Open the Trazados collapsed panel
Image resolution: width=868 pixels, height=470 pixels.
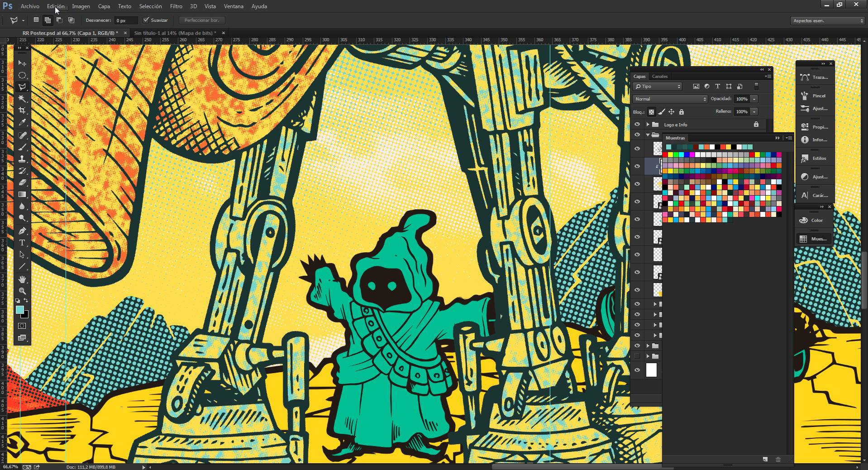[x=815, y=77]
